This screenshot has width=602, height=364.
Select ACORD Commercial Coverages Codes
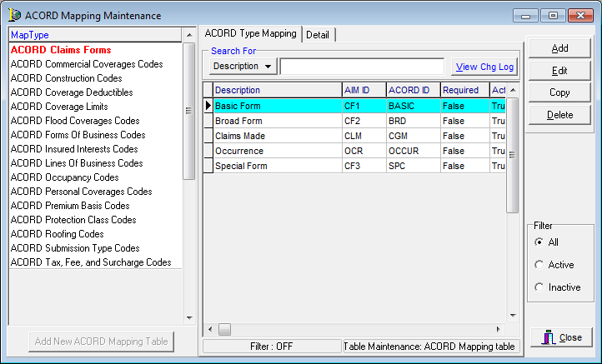(x=95, y=64)
